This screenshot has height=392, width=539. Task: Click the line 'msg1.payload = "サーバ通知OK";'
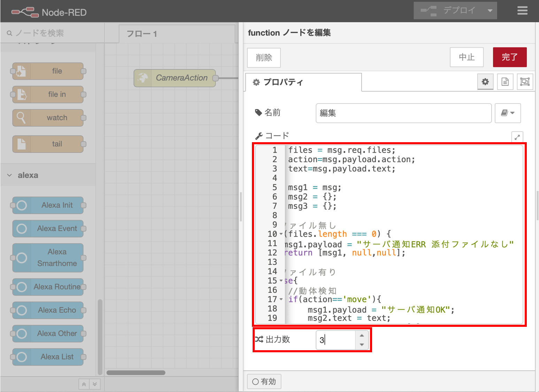pyautogui.click(x=381, y=309)
